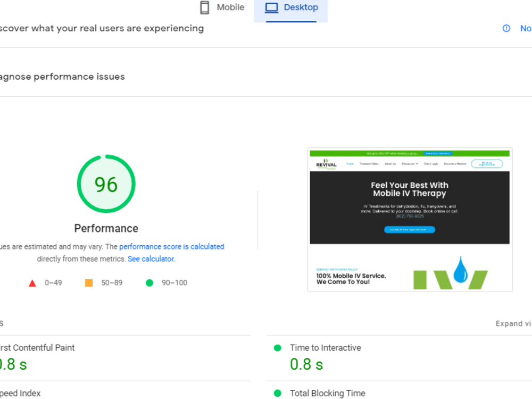The width and height of the screenshot is (532, 399).
Task: Click the Time to Interactive metric label
Action: pyautogui.click(x=326, y=348)
